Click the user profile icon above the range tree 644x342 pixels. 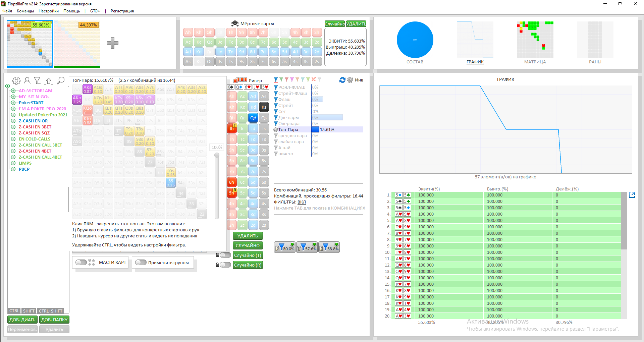click(27, 80)
